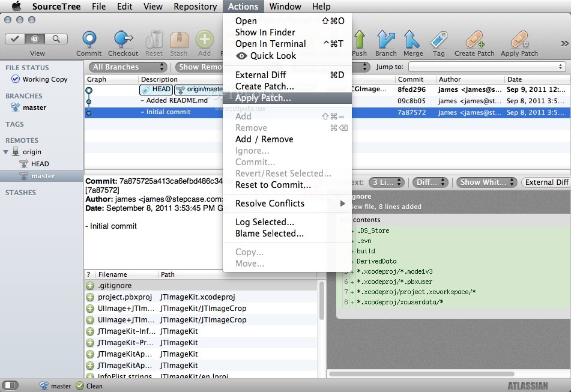Choose Create Patch... in Actions menu
Image resolution: width=571 pixels, height=392 pixels.
pyautogui.click(x=287, y=86)
